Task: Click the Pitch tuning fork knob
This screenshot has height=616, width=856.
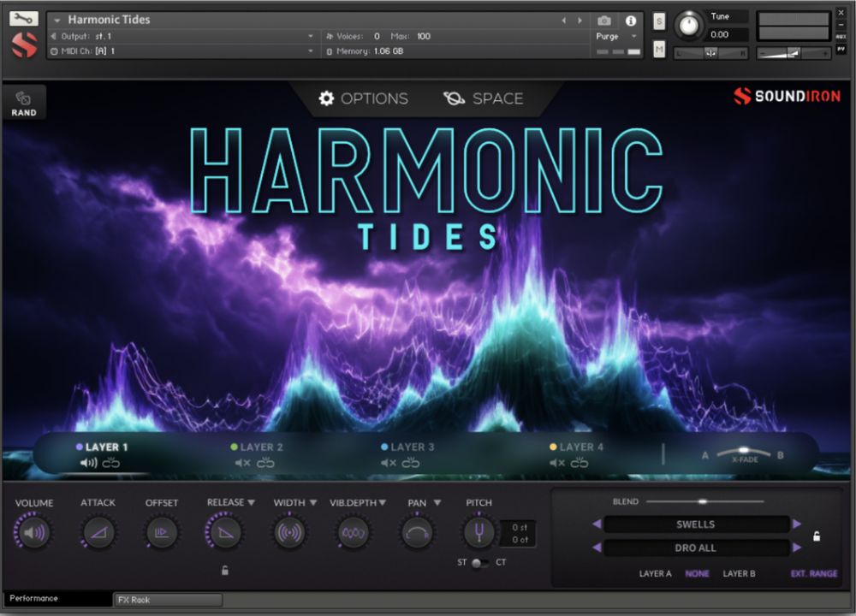Action: 479,534
